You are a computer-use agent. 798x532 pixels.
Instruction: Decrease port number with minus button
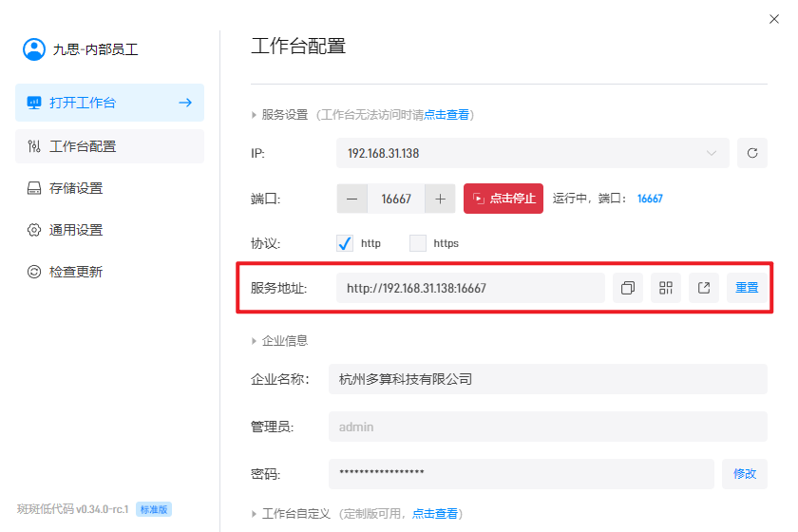point(351,199)
